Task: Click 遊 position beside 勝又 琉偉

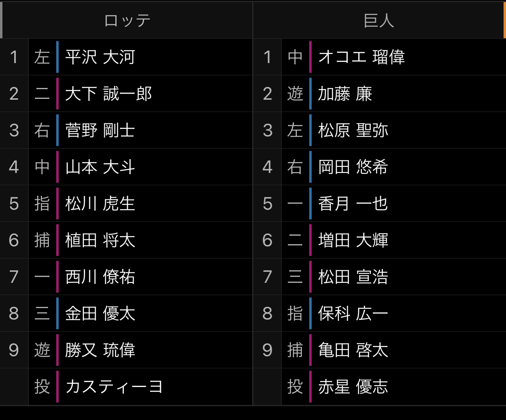Action: point(42,350)
